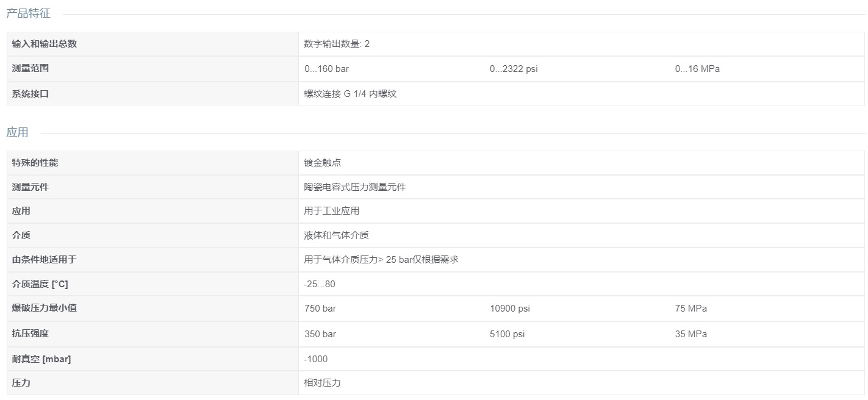The image size is (868, 400).
Task: Click the 螺纹连接 G 1/4 内螺纹 value
Action: [350, 94]
